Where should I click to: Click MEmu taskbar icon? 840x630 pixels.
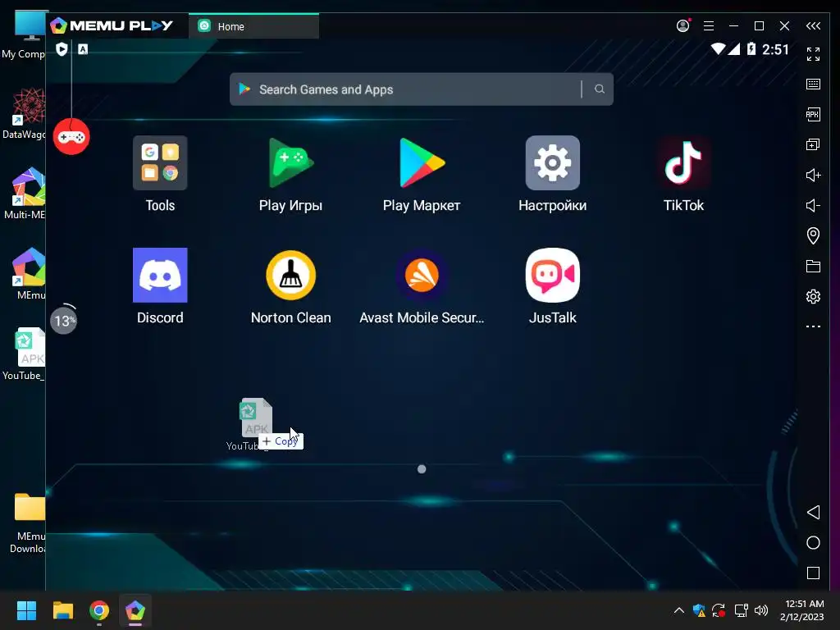coord(135,610)
